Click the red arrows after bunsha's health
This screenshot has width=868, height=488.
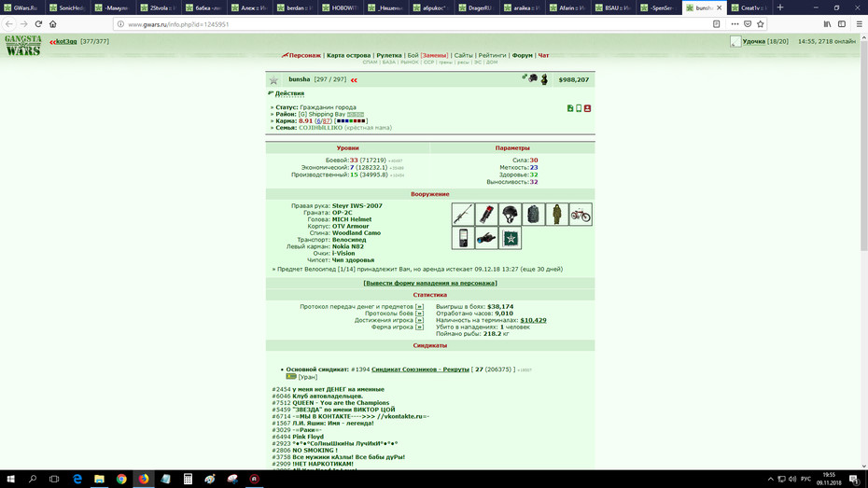(x=354, y=80)
